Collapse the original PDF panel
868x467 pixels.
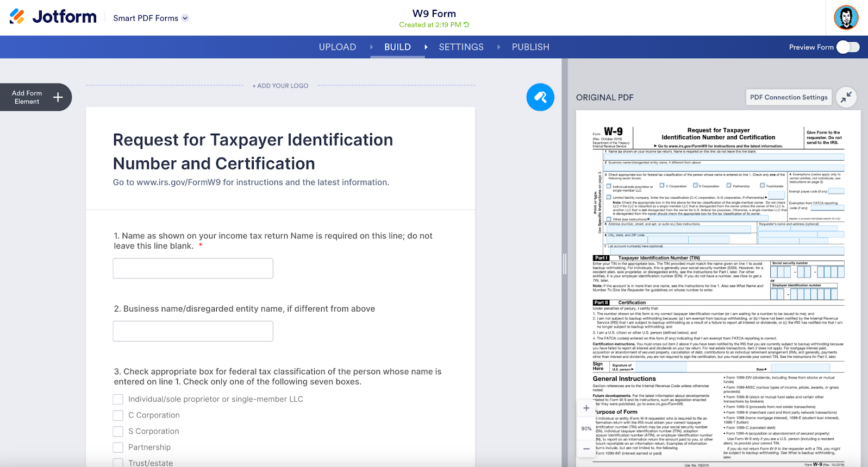(846, 97)
